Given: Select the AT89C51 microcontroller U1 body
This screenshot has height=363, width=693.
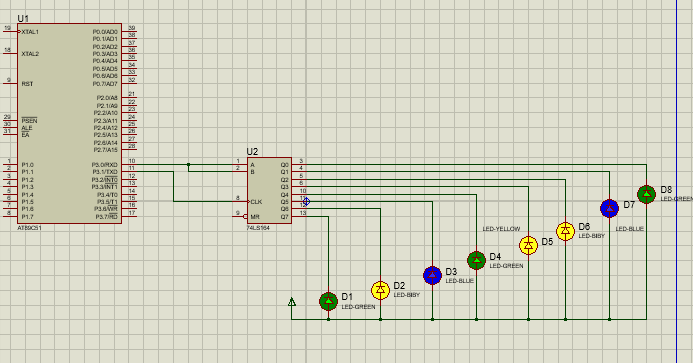Looking at the screenshot, I should pyautogui.click(x=69, y=123).
